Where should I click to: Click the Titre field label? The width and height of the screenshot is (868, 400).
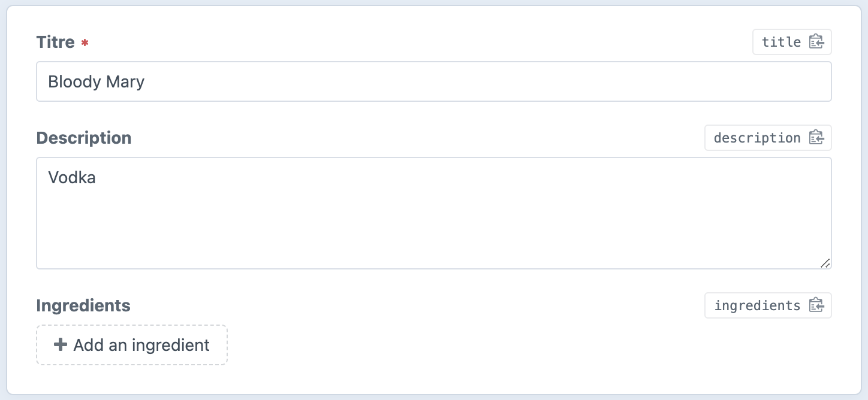pyautogui.click(x=54, y=42)
